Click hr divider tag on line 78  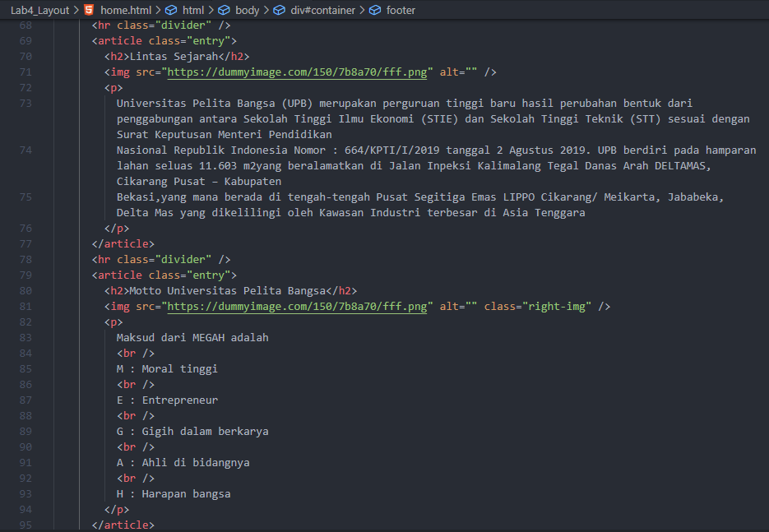point(161,259)
